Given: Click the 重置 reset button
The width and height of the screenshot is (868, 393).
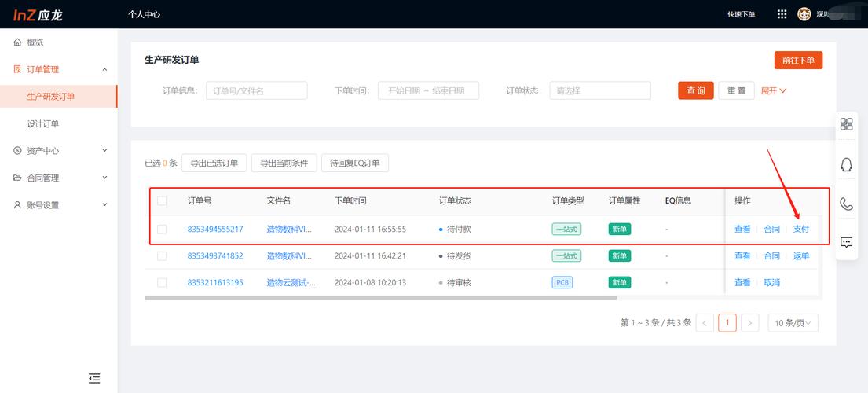Looking at the screenshot, I should point(736,90).
